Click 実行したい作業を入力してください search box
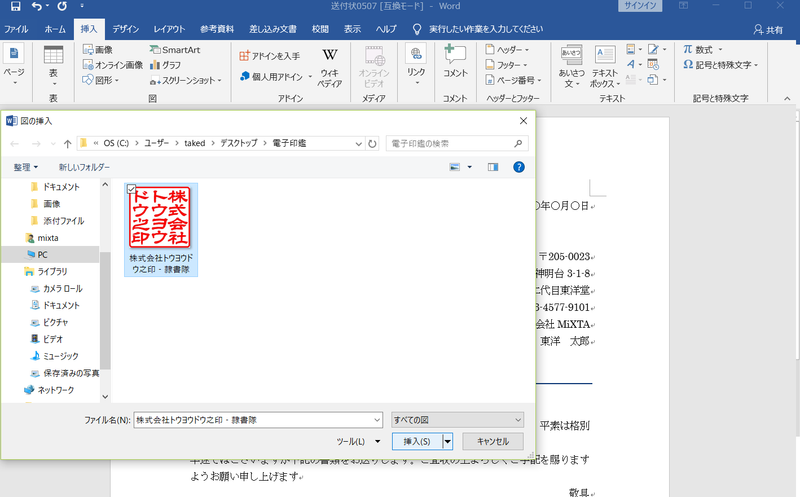Viewport: 800px width, 497px height. [486, 29]
